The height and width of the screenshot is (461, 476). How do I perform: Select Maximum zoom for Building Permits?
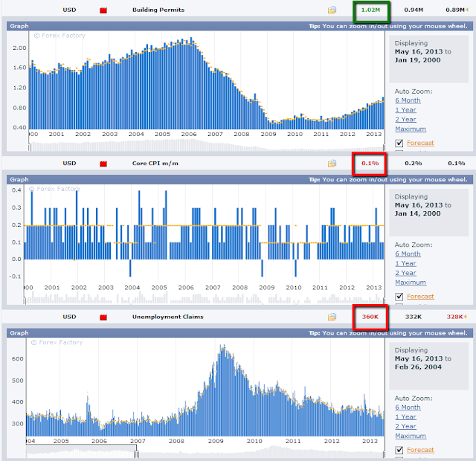point(410,129)
